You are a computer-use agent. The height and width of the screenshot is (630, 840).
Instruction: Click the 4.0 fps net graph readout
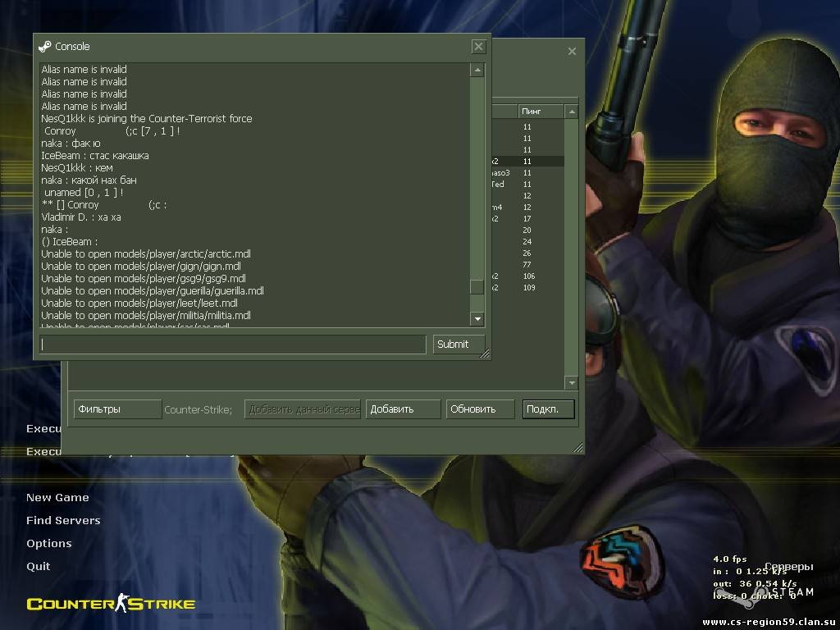[729, 559]
